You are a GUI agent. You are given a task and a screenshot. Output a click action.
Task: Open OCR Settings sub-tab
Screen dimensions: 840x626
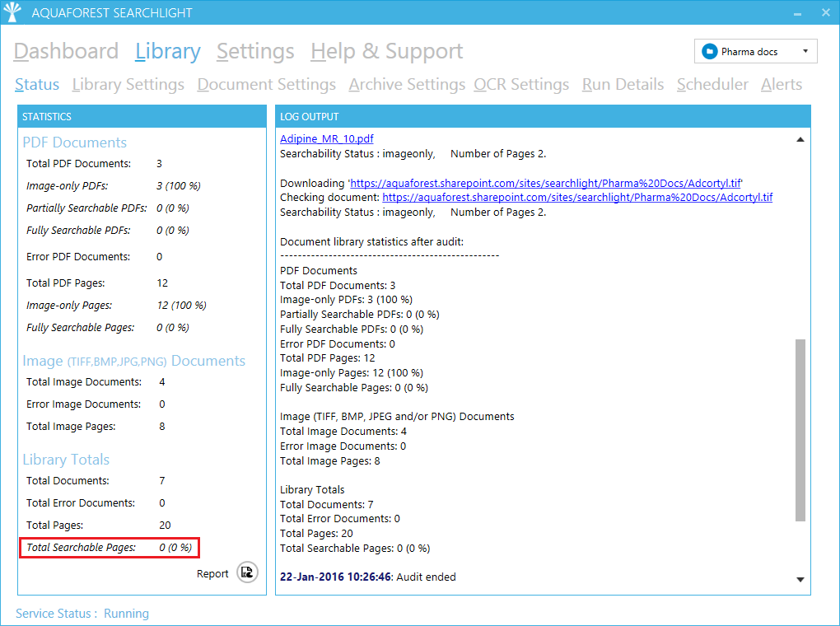[521, 84]
